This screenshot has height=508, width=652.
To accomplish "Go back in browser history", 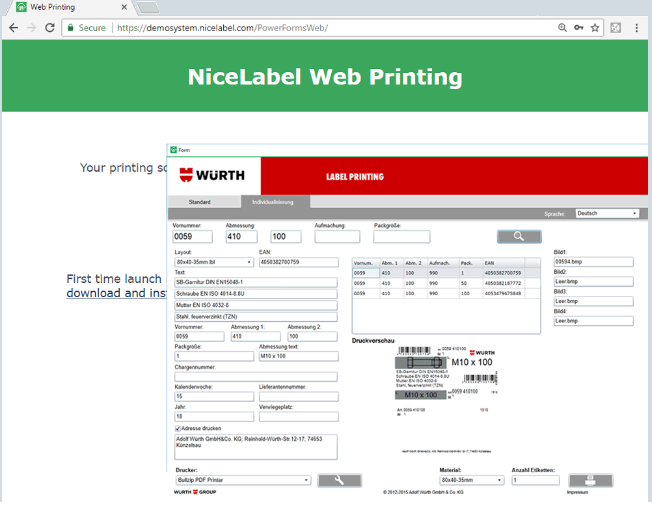I will click(x=13, y=28).
